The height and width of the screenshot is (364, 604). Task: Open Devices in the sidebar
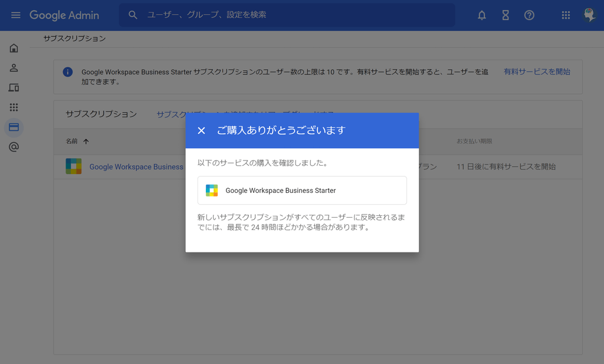[14, 87]
